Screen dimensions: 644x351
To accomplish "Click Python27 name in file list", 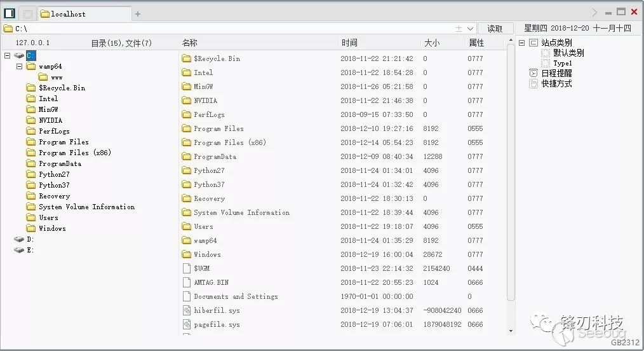I will [209, 170].
